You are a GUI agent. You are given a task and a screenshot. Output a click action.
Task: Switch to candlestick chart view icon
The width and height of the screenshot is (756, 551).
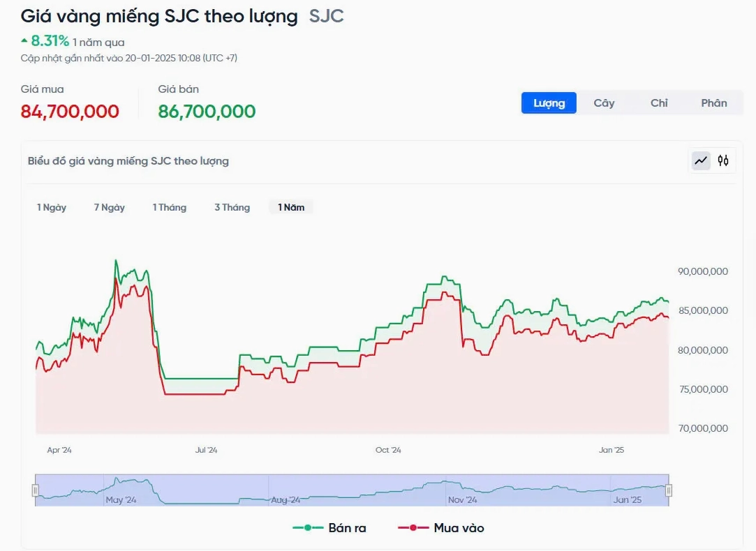click(723, 161)
